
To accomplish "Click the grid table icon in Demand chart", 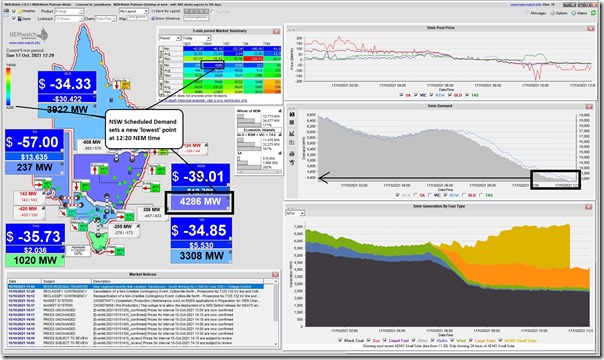I will (x=292, y=123).
